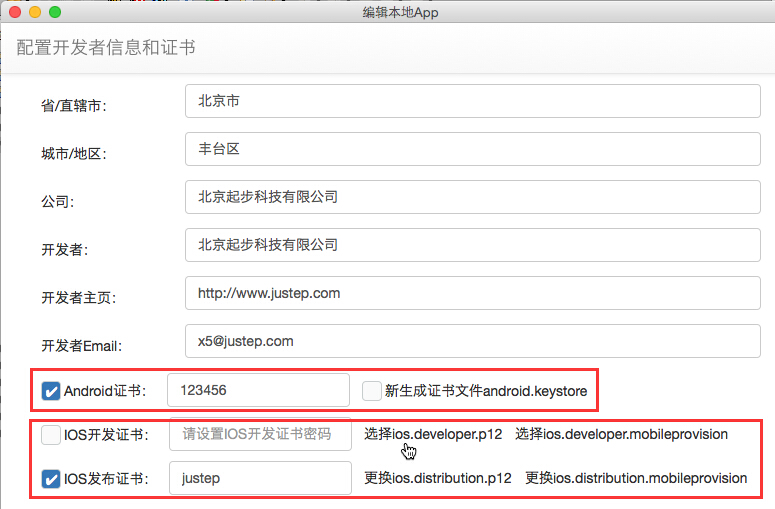Click the IOS开发证书 password input field
Image resolution: width=775 pixels, height=509 pixels.
260,434
